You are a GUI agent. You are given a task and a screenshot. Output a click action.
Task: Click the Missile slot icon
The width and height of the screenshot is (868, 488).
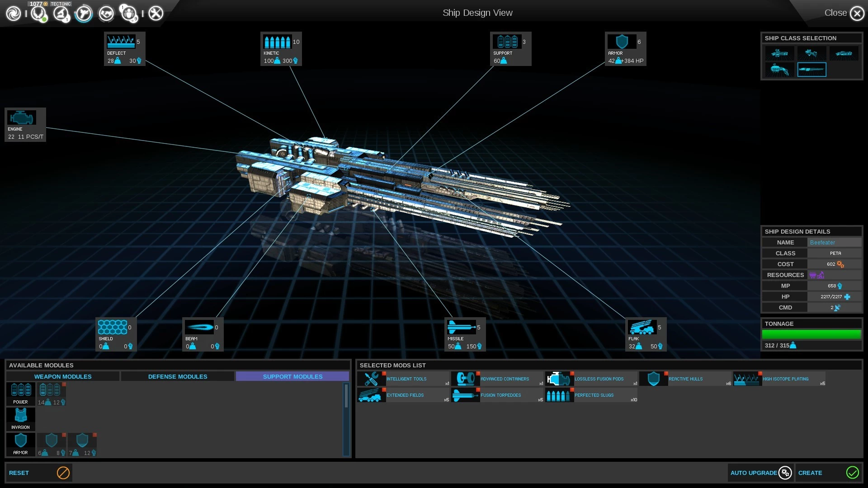click(461, 328)
